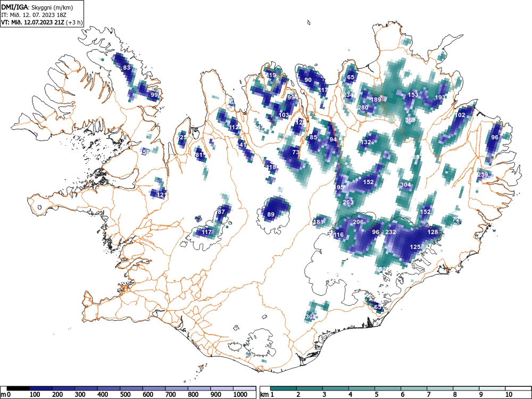
Task: Click the visibility value '232' on Vatnajökull
Action: [x=391, y=232]
